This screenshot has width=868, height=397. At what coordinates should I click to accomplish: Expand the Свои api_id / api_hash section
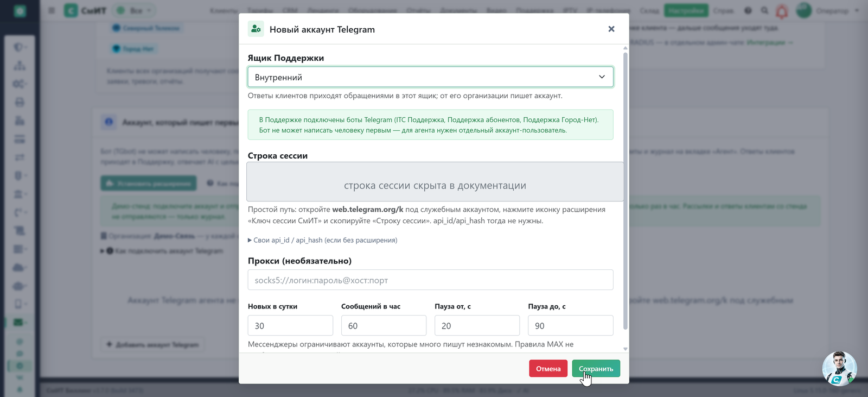[x=323, y=240]
